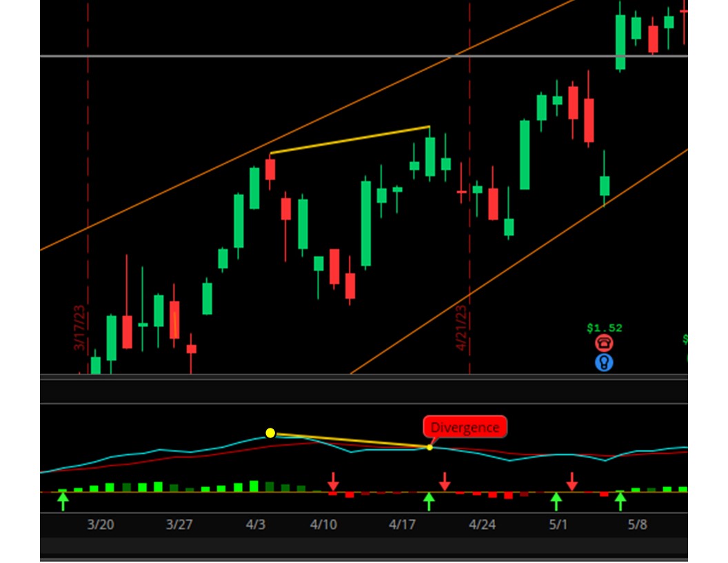Click the red phone conference call icon

point(604,343)
